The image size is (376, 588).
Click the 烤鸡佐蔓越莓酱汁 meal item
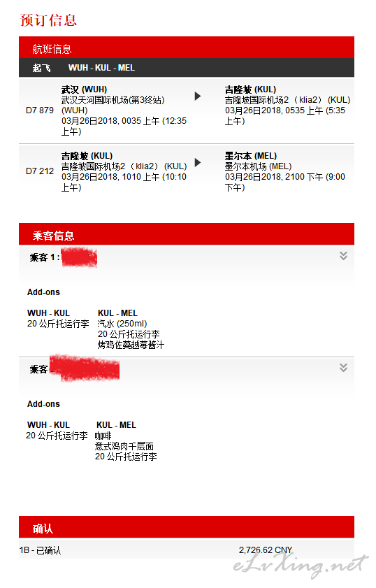(x=131, y=345)
